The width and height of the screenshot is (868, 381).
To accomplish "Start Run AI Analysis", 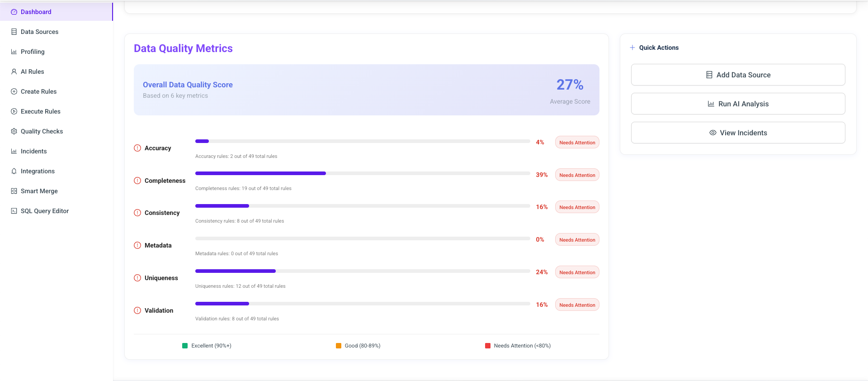I will (738, 104).
